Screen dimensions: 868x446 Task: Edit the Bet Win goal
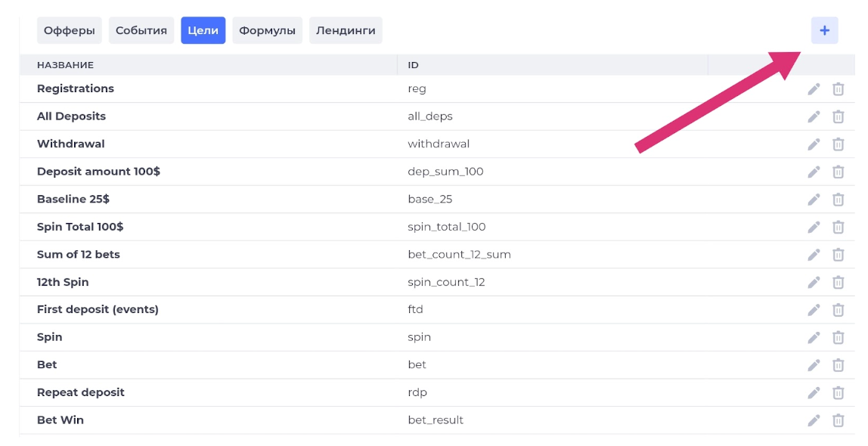click(x=814, y=420)
